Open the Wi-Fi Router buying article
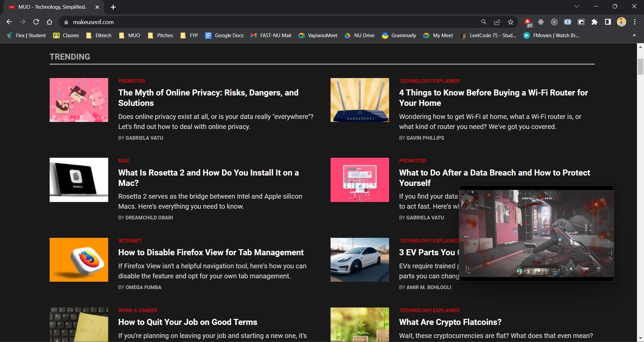The height and width of the screenshot is (342, 644). point(493,97)
